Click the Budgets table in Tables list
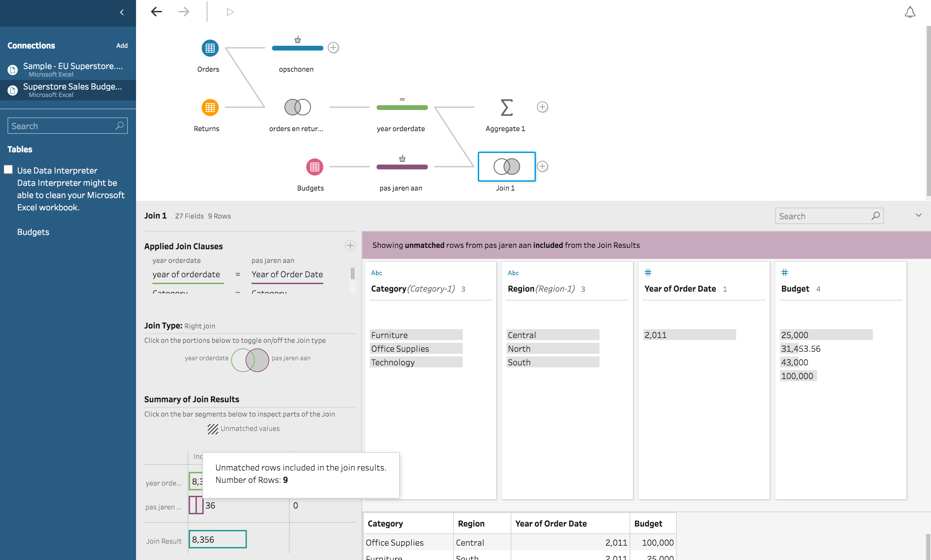The width and height of the screenshot is (931, 560). point(33,232)
